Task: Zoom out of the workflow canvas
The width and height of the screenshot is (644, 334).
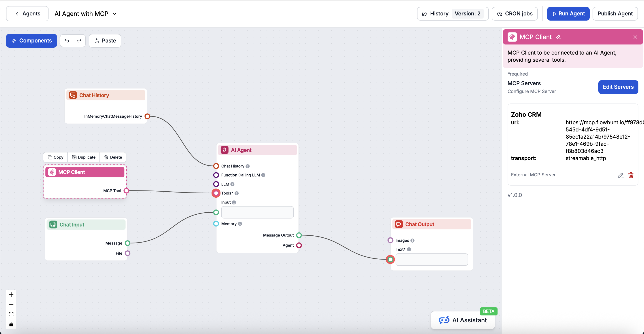Action: [11, 304]
